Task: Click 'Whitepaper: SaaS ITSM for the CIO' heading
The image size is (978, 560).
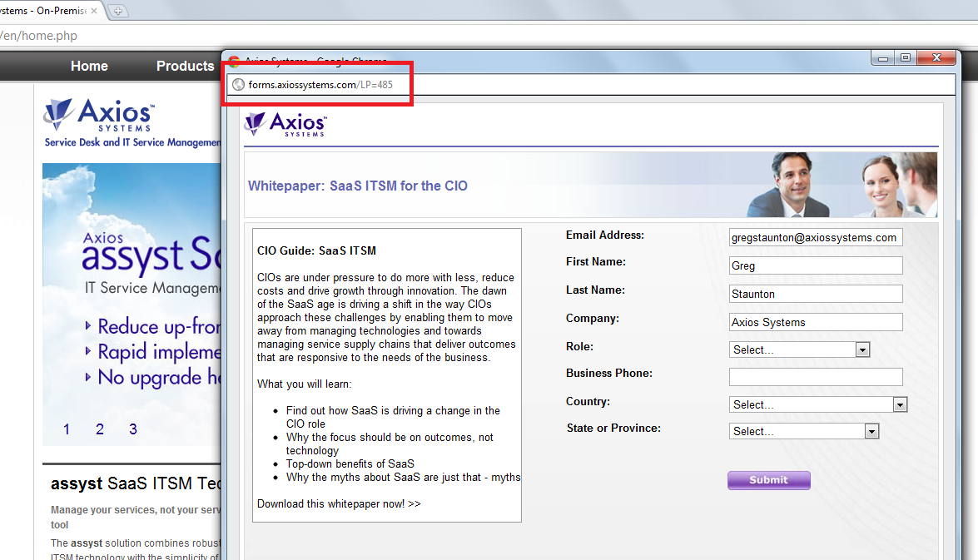Action: point(357,186)
